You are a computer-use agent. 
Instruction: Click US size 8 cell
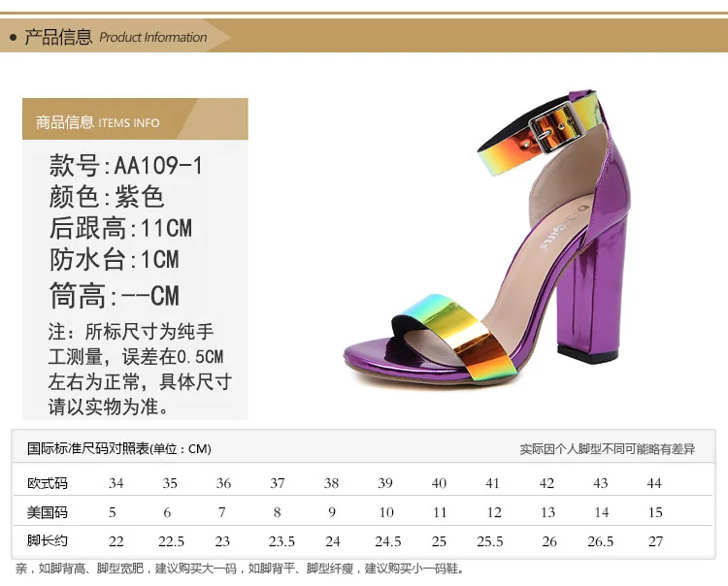click(278, 512)
